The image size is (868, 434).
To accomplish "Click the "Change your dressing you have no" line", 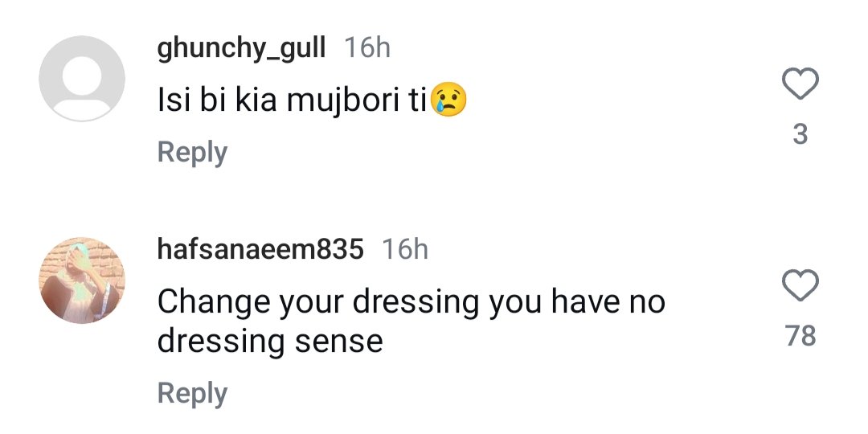I will click(x=411, y=301).
